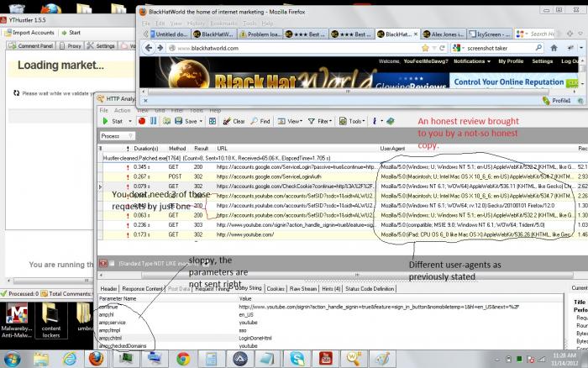Open the content lockers desktop folder
Viewport: 588px width, 368px height.
50,320
